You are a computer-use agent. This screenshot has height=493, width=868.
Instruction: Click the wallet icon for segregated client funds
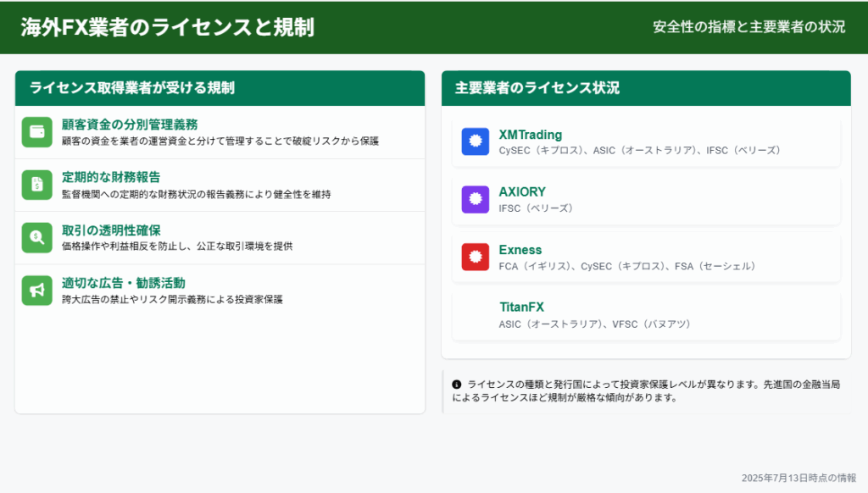click(x=37, y=132)
